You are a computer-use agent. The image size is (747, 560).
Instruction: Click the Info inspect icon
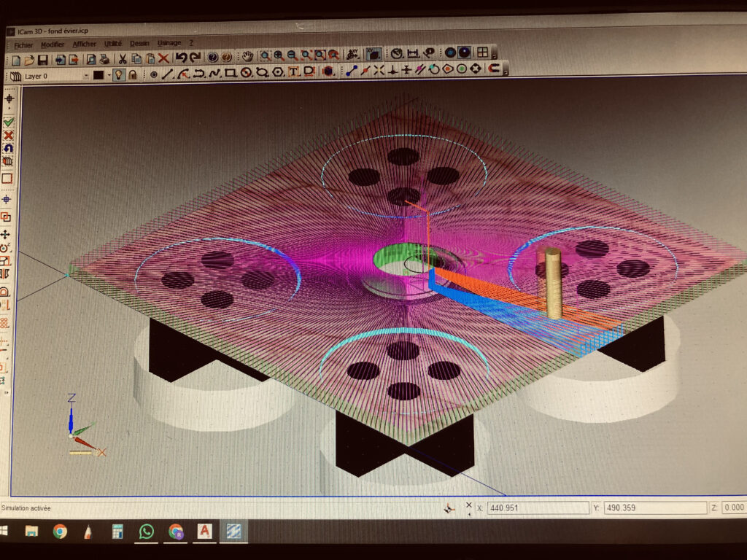[x=429, y=52]
